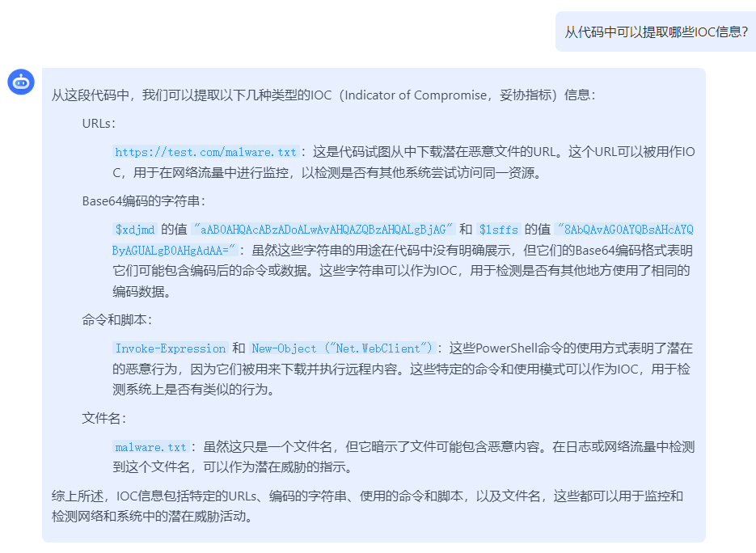Select the $lsffs variable code snippet
This screenshot has height=553, width=756.
499,230
